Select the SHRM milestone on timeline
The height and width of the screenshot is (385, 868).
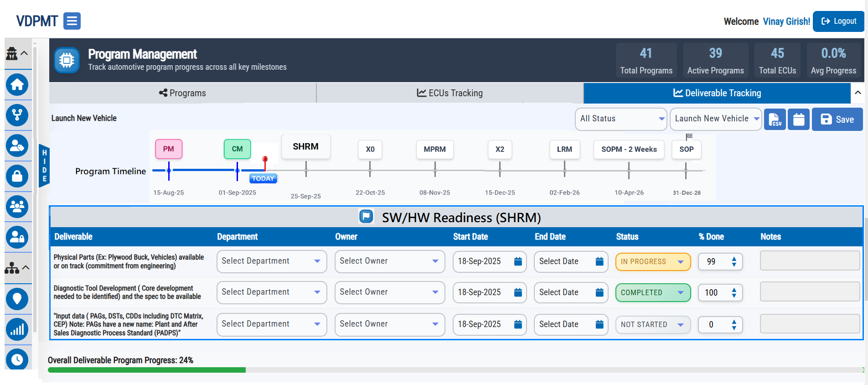coord(305,147)
